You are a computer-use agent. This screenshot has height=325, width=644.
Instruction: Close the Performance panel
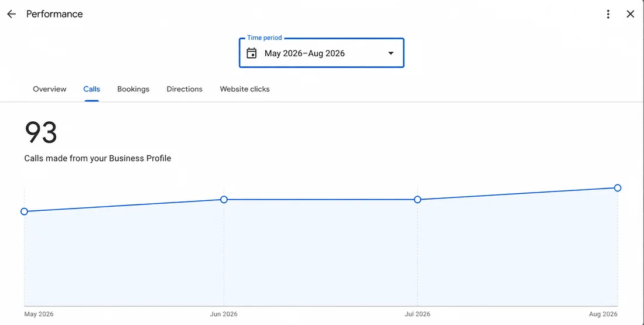631,14
